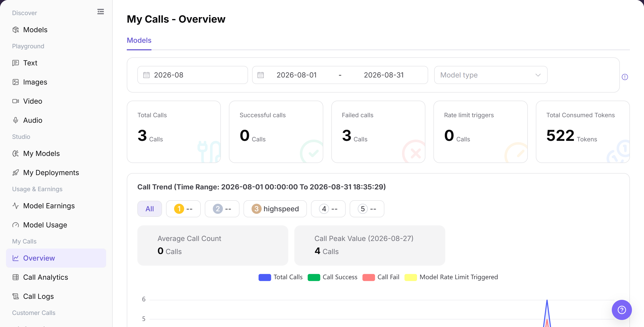This screenshot has width=644, height=327.
Task: Select rank 4 model filter chip
Action: 328,209
